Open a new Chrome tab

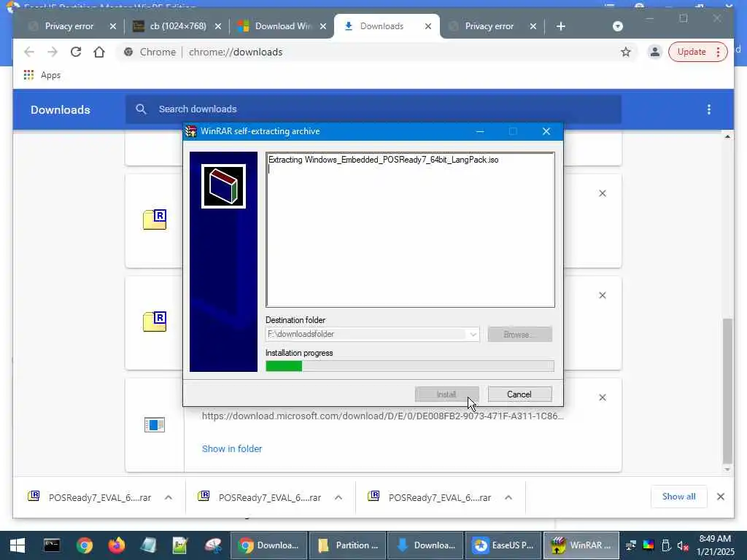tap(561, 26)
